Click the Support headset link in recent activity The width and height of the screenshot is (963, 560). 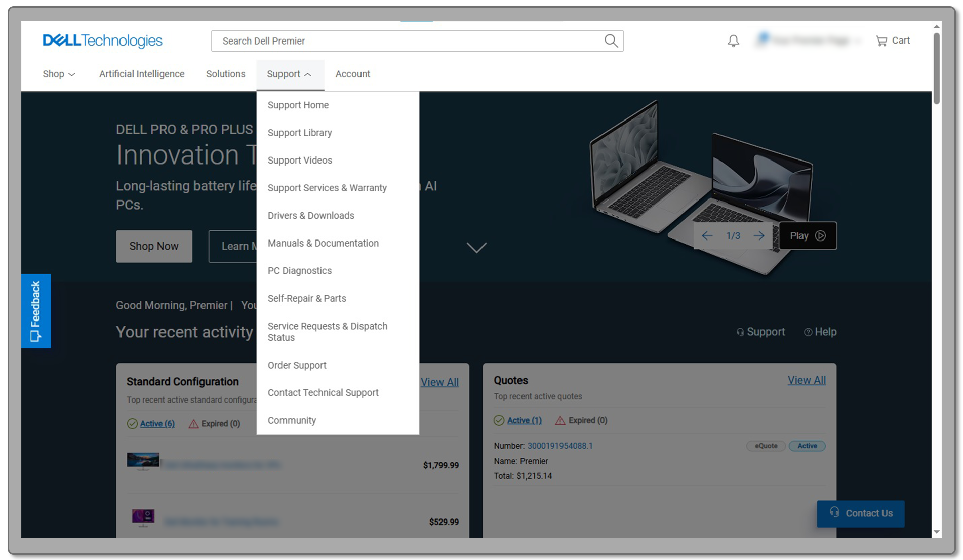coord(760,332)
